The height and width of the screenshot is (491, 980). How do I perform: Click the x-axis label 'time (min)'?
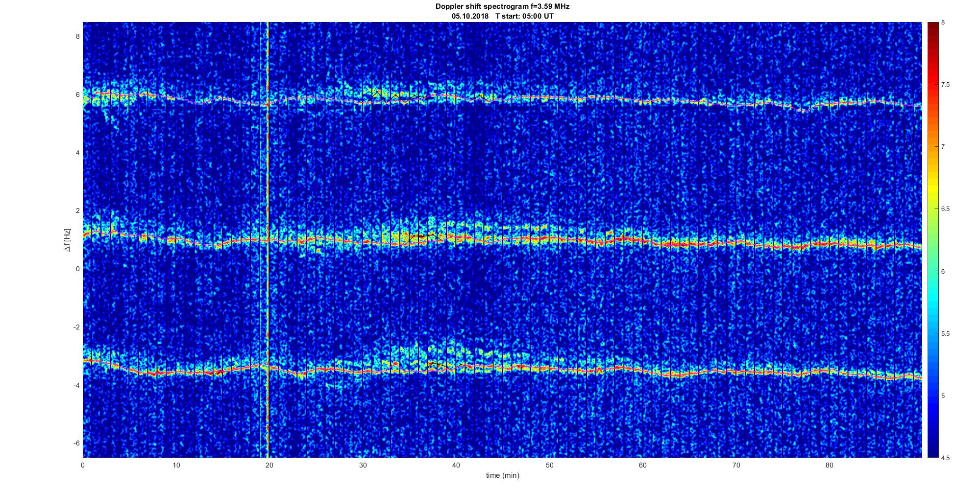point(502,475)
